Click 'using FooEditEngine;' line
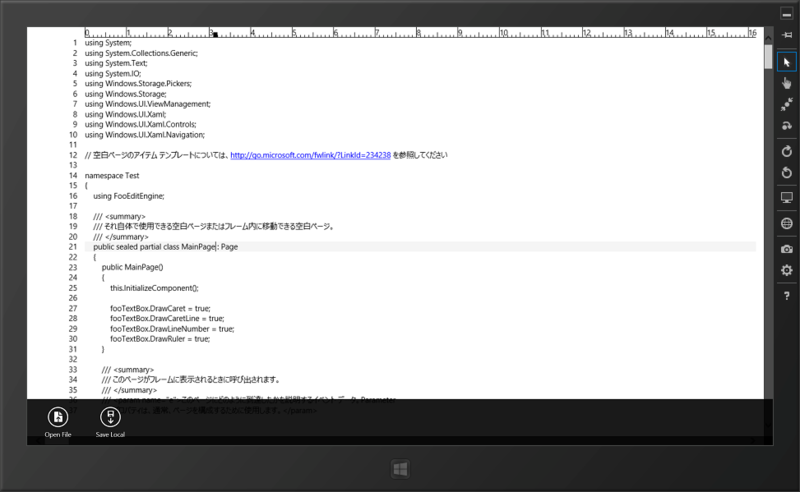The image size is (800, 492). (x=129, y=196)
